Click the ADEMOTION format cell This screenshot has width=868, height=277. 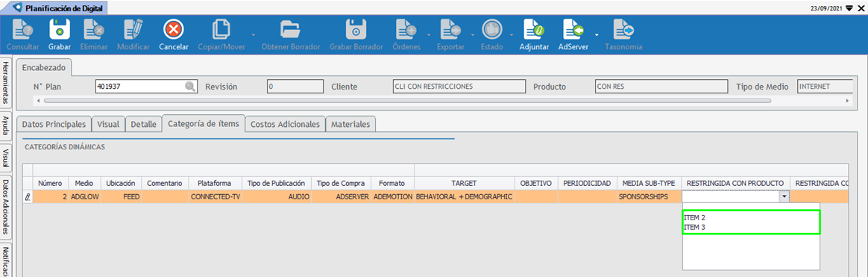coord(392,196)
